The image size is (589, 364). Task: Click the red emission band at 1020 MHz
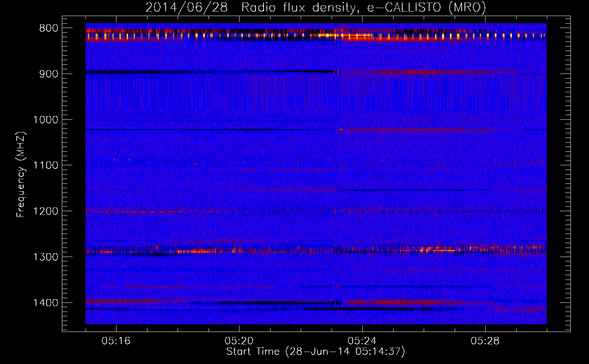(417, 130)
